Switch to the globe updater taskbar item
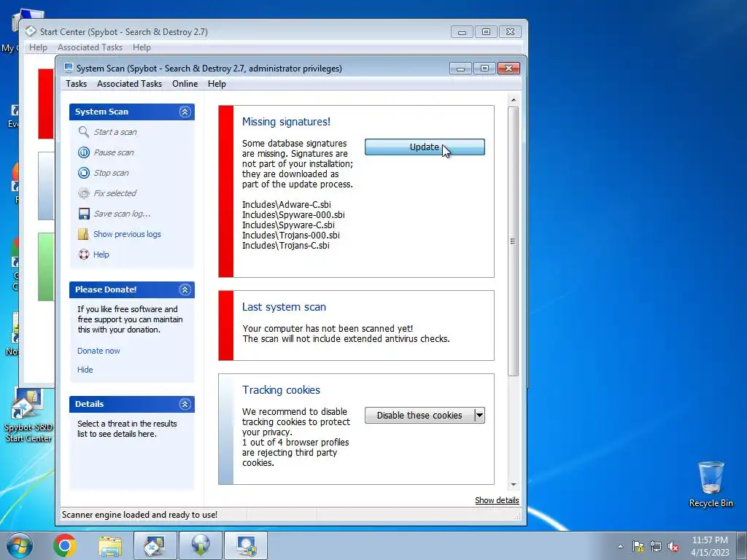 pos(201,545)
